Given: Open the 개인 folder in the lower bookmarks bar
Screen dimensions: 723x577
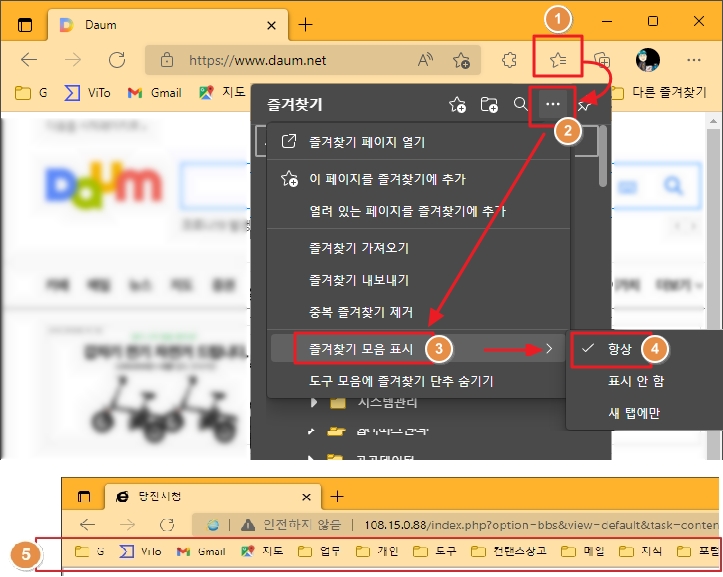Looking at the screenshot, I should coord(377,551).
